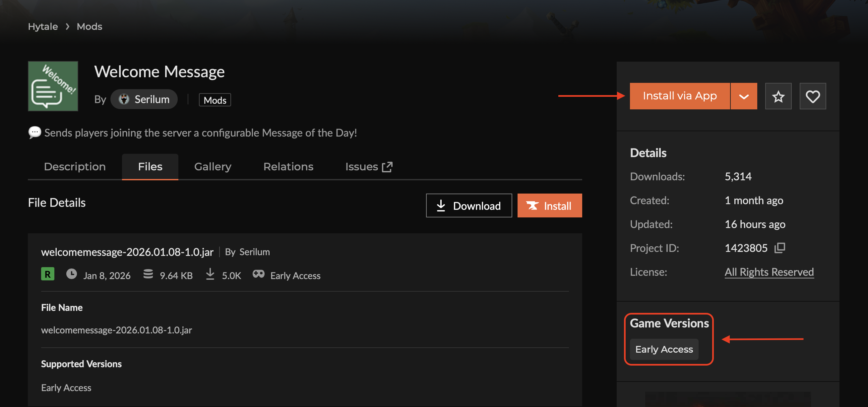Switch to the Gallery tab
The image size is (868, 407).
pyautogui.click(x=213, y=167)
